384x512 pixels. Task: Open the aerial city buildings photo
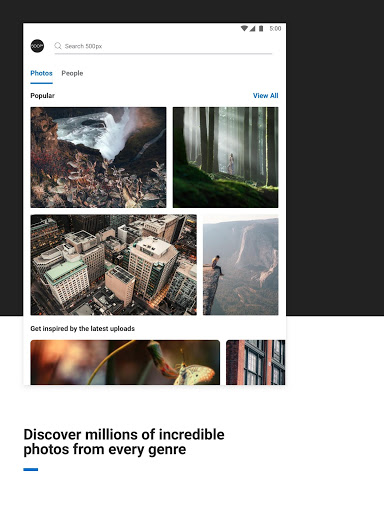[x=114, y=265]
